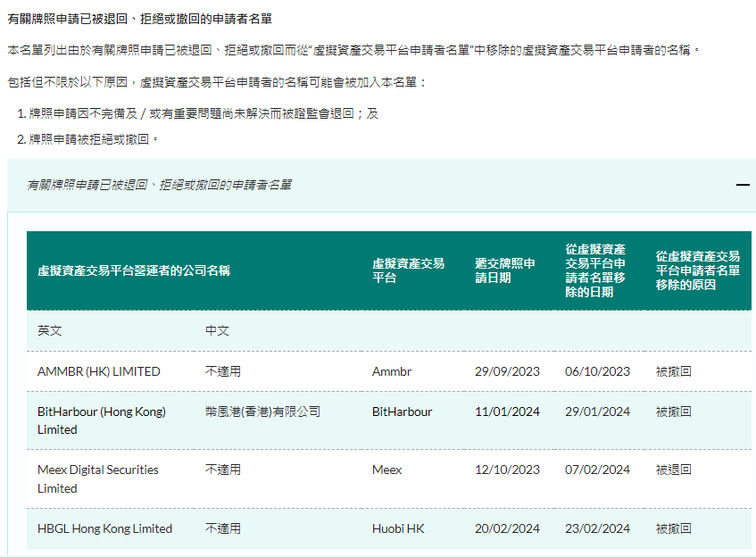Image resolution: width=756 pixels, height=557 pixels.
Task: Select the Huobi HK platform name cell
Action: [396, 528]
